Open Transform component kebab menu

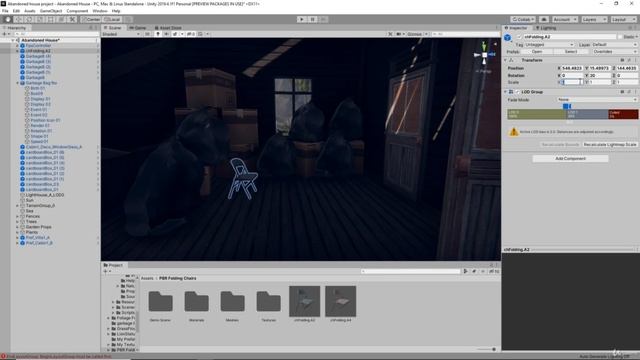pos(635,60)
